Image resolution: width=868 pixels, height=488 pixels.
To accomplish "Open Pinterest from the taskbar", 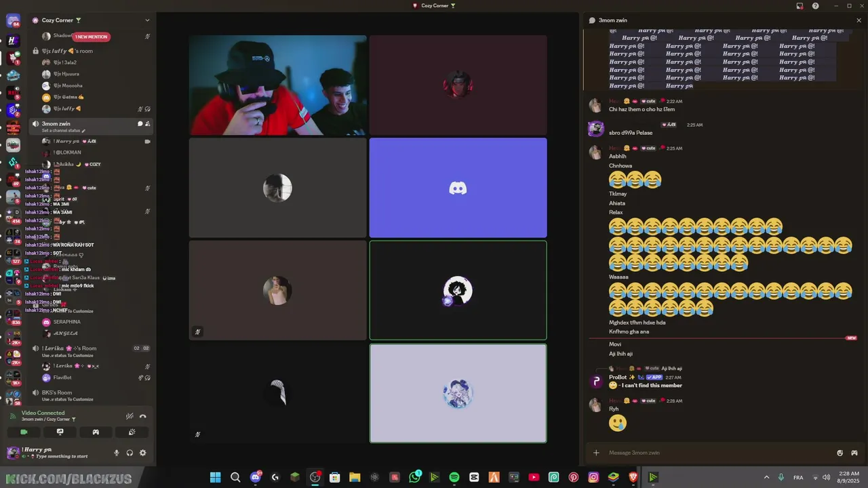I will point(574,477).
